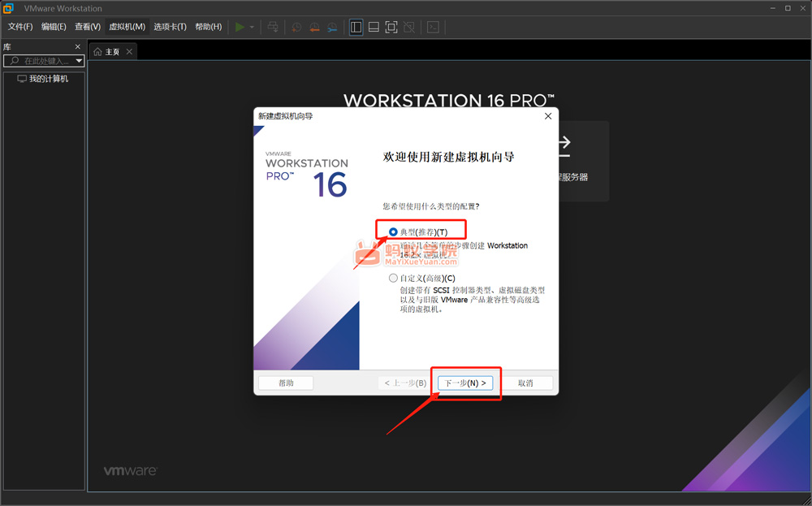Image resolution: width=812 pixels, height=506 pixels.
Task: Click the Unity mode toolbar icon
Action: [409, 27]
